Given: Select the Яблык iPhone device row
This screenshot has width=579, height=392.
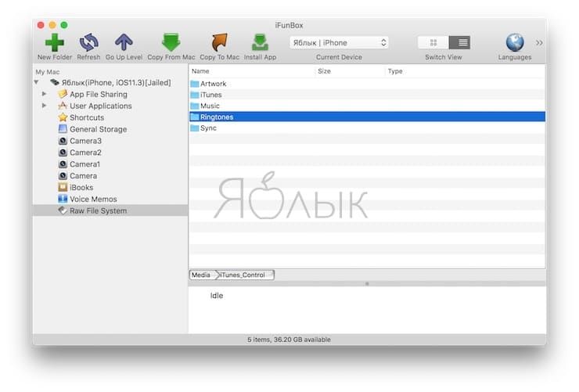Looking at the screenshot, I should [117, 83].
